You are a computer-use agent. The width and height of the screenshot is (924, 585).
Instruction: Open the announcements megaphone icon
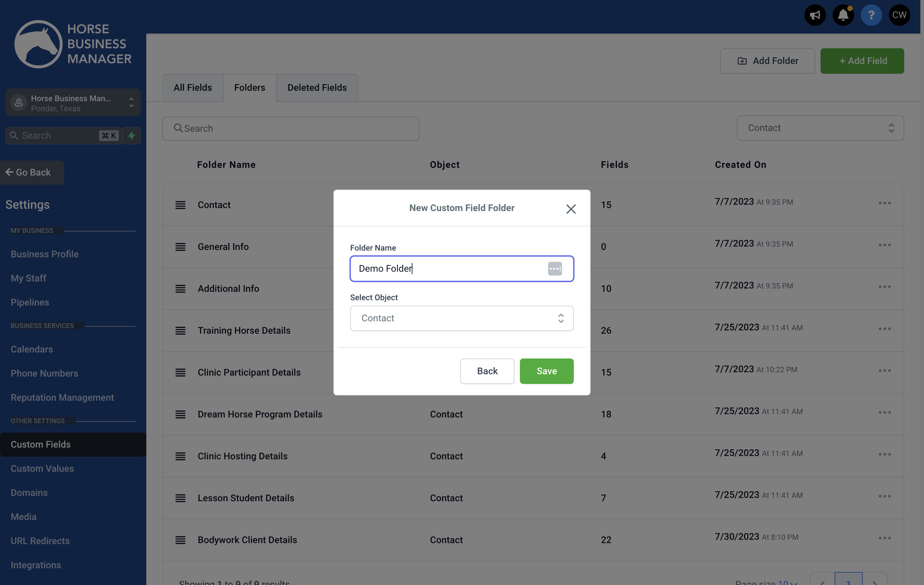coord(815,15)
